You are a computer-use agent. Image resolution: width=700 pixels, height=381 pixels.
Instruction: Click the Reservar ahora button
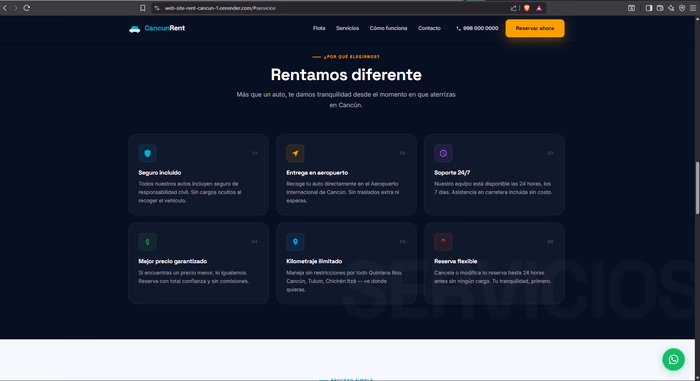[535, 28]
